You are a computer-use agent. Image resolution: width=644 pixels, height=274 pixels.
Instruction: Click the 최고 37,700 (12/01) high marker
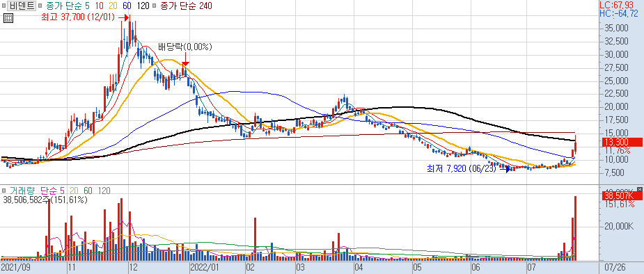[79, 17]
